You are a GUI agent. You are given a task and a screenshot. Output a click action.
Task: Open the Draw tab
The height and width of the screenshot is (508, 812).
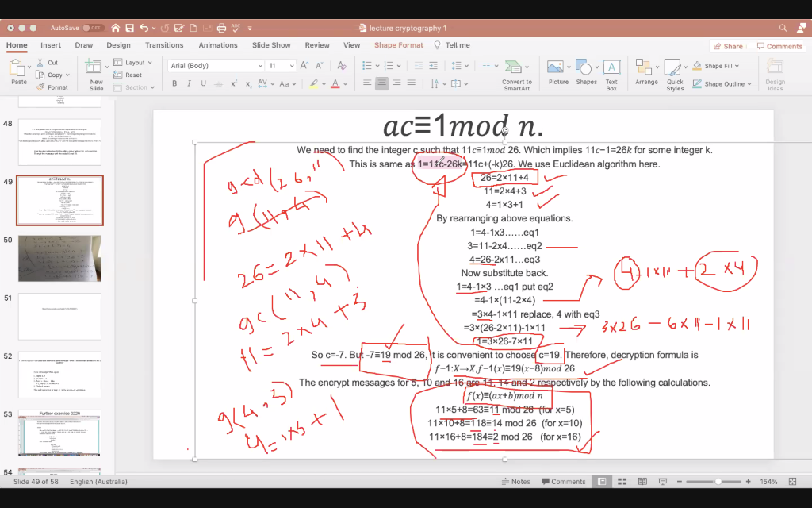pyautogui.click(x=83, y=45)
